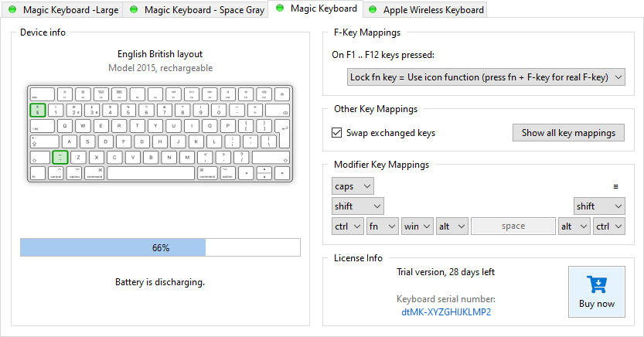
Task: Open the F-key behavior dropdown
Action: 486,77
